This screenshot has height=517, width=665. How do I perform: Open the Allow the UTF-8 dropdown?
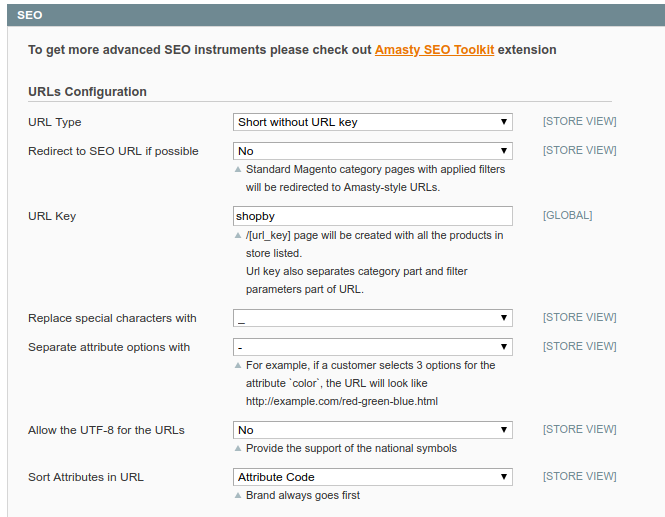[372, 430]
